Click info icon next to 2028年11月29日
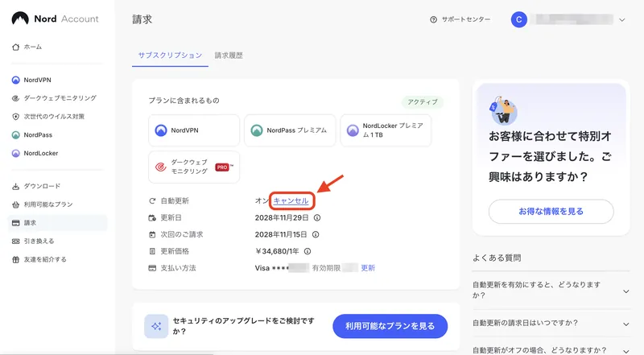 (317, 218)
